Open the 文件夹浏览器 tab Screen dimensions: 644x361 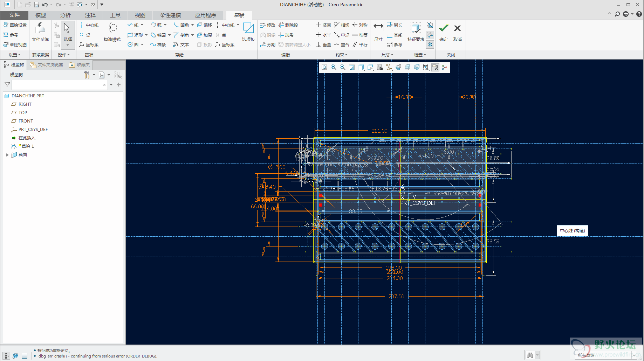(x=47, y=65)
